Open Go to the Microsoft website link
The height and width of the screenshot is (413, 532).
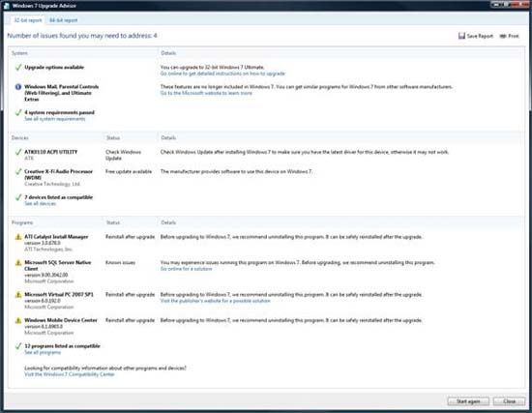(x=206, y=93)
